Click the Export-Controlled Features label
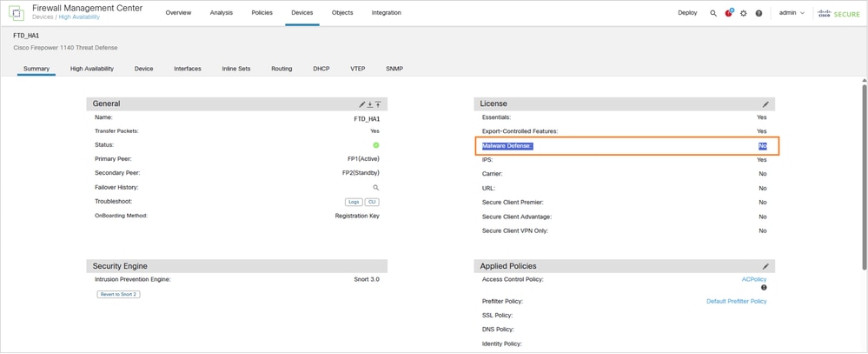Image resolution: width=868 pixels, height=354 pixels. point(520,131)
